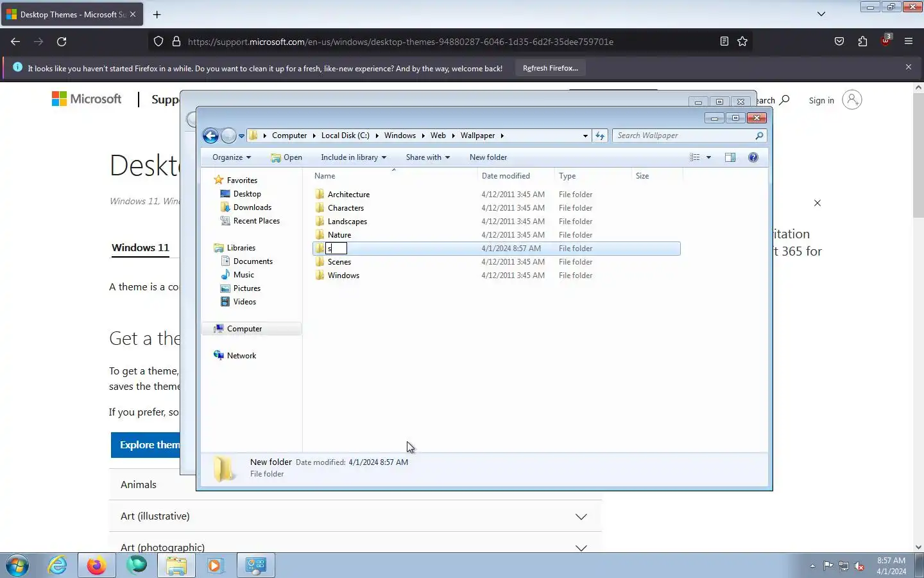
Task: Toggle Firefox reader view icon
Action: coord(724,42)
